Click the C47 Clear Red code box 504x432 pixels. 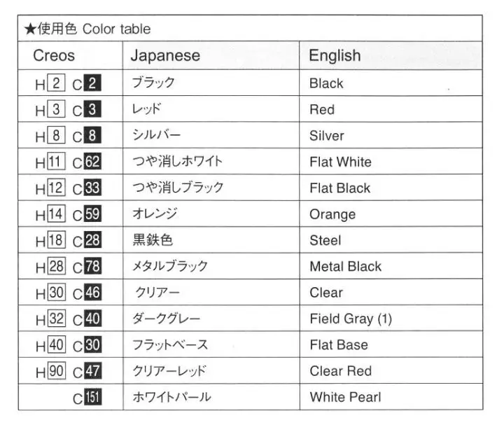93,370
